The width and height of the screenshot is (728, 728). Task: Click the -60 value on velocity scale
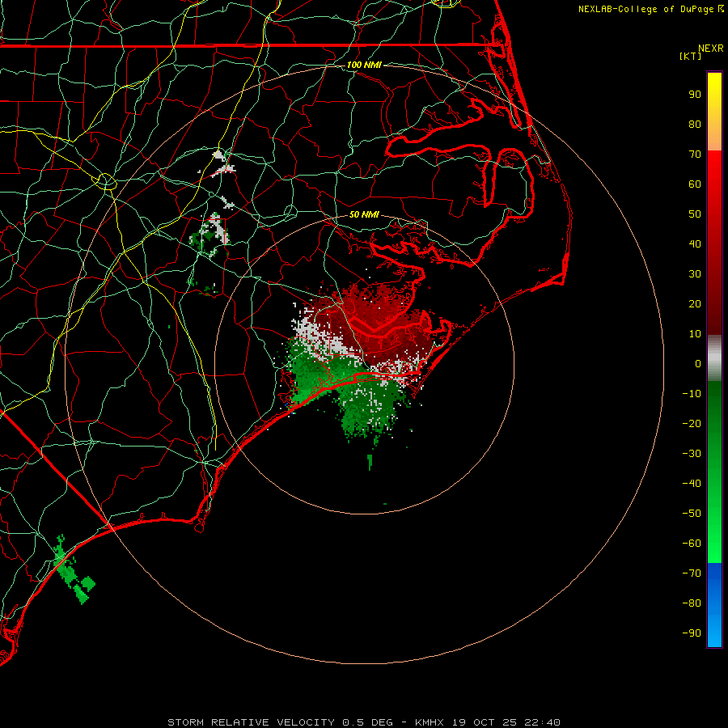(692, 544)
